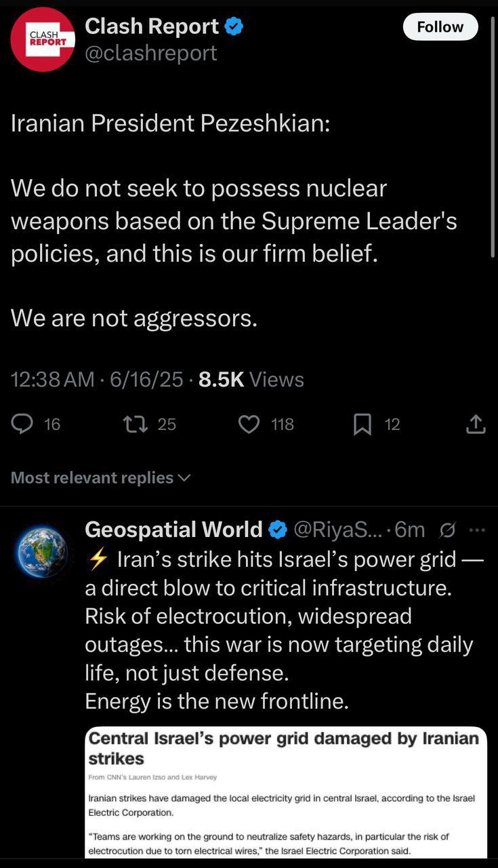Tap the share icon on the post
Screen dimensions: 498x868
pos(476,425)
